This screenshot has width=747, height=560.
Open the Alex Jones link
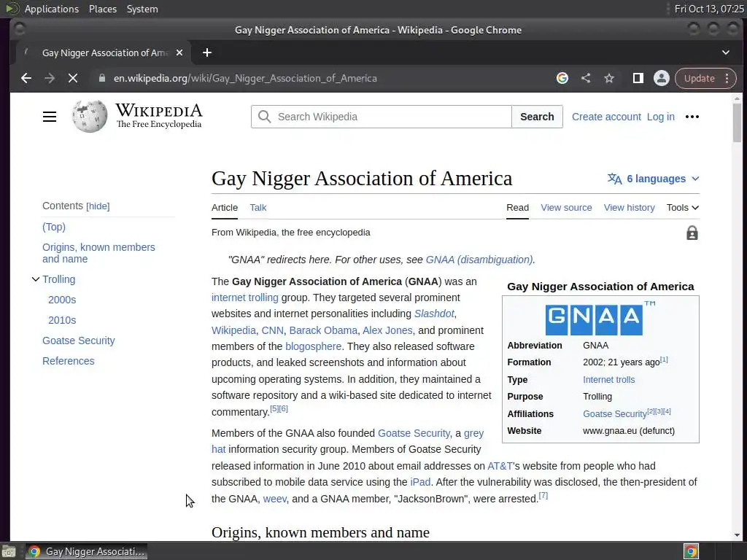pos(387,330)
